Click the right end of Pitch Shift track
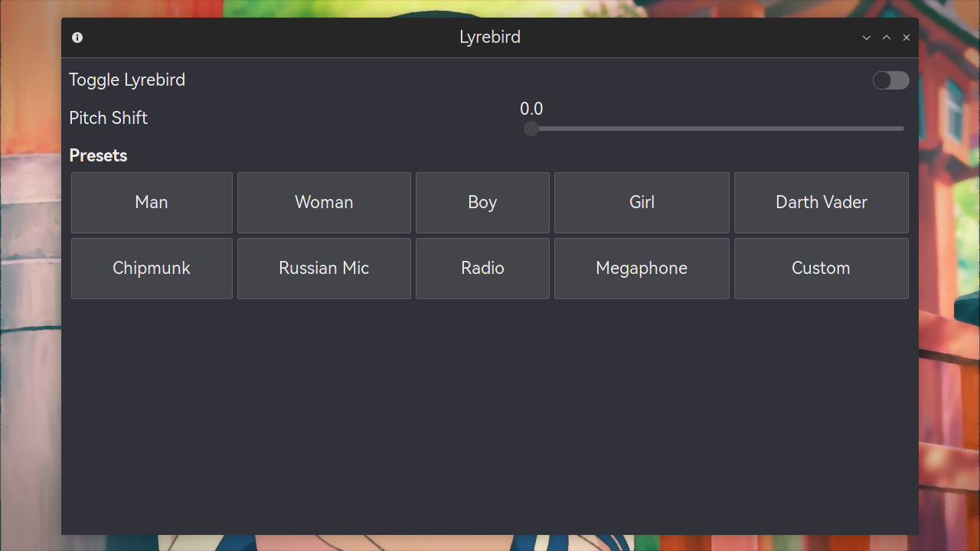The height and width of the screenshot is (551, 980). click(900, 129)
